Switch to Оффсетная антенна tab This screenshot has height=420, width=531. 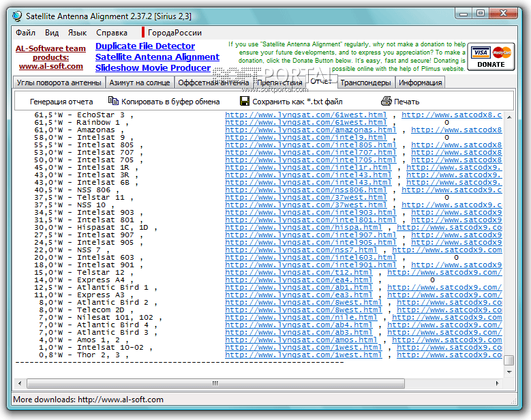click(x=213, y=82)
